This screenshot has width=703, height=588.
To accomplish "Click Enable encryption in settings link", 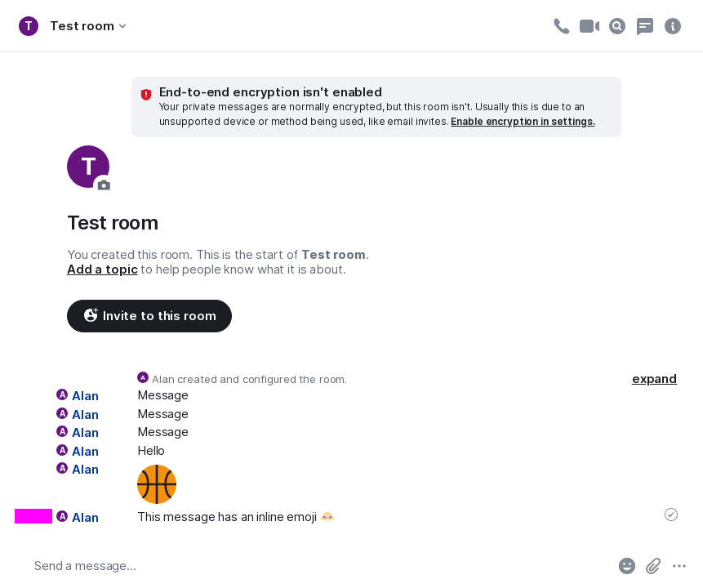I will (x=523, y=122).
